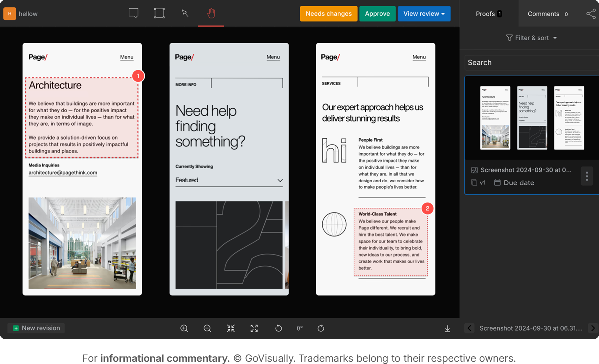Image resolution: width=599 pixels, height=364 pixels.
Task: Fit the proof to the screen
Action: (x=231, y=328)
